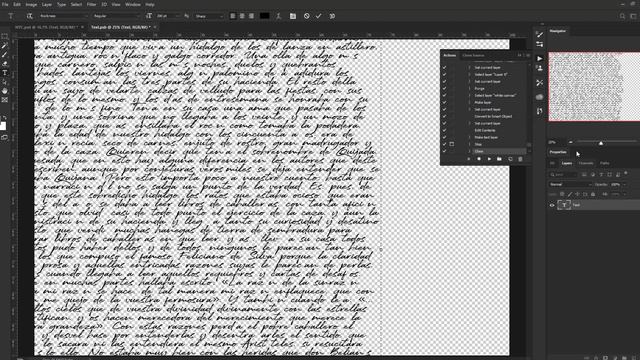The image size is (640, 360).
Task: Click the 3D text button
Action: click(x=332, y=16)
